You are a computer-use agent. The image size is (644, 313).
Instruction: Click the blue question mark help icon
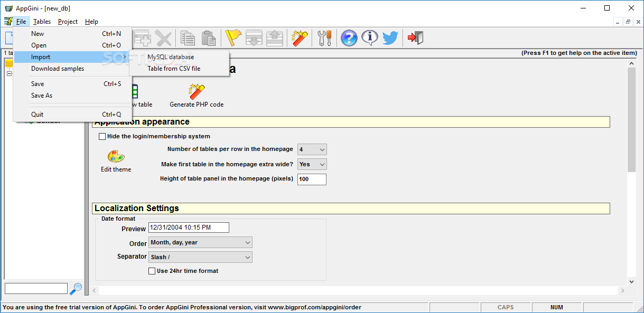point(349,38)
